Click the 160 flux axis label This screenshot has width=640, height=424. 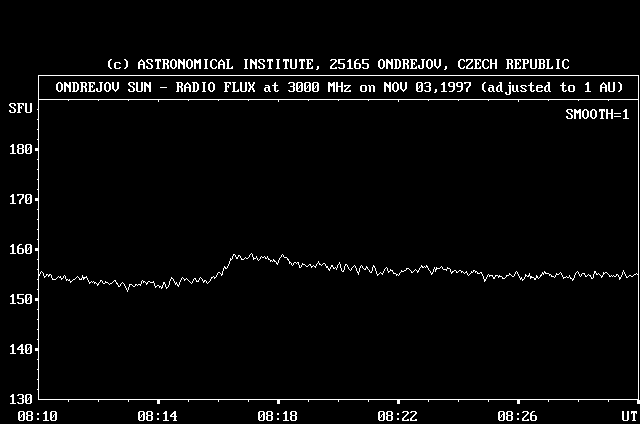pyautogui.click(x=19, y=250)
